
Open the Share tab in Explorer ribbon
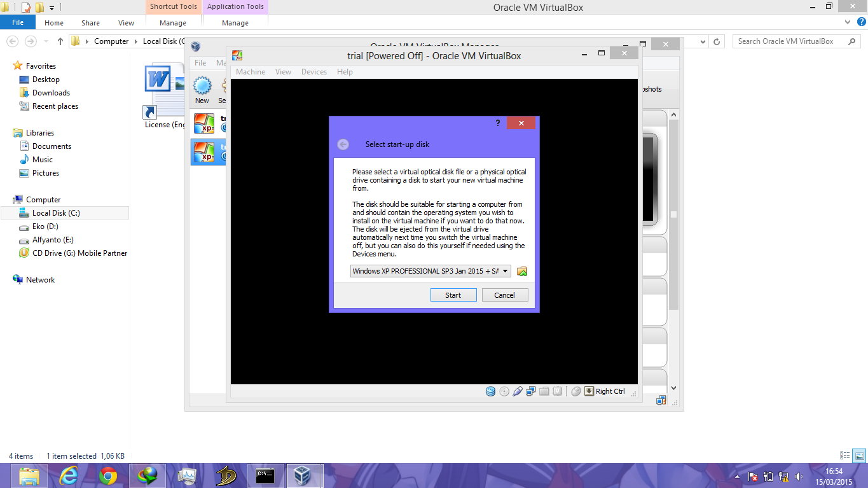tap(90, 23)
